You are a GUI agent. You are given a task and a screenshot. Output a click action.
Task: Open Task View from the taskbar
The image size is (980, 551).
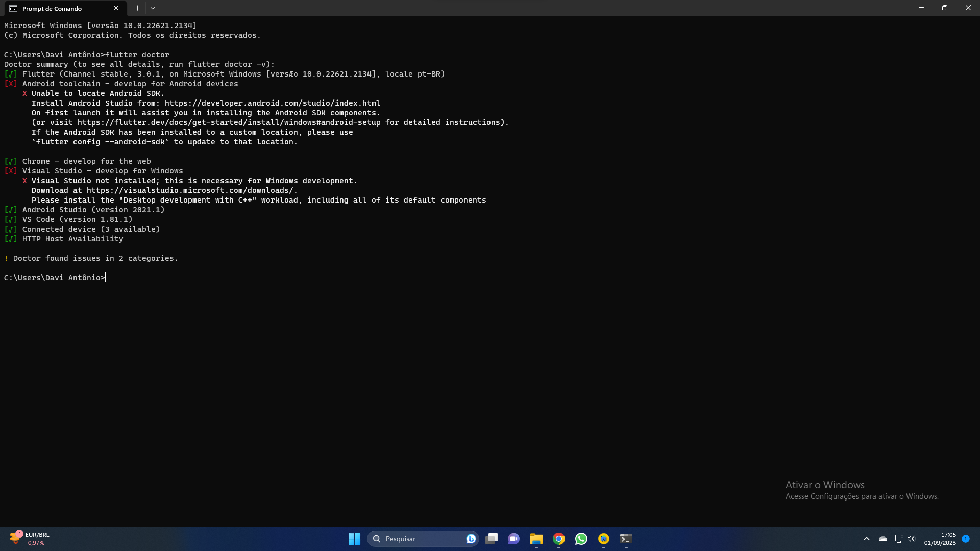(492, 539)
